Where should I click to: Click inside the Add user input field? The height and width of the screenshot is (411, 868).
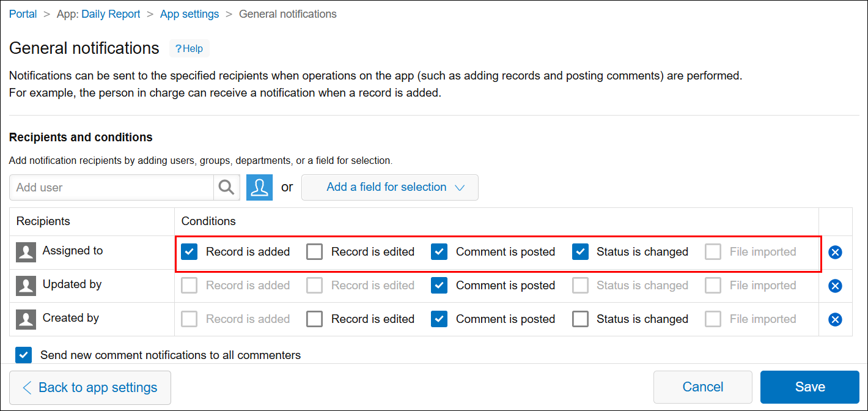click(x=111, y=188)
